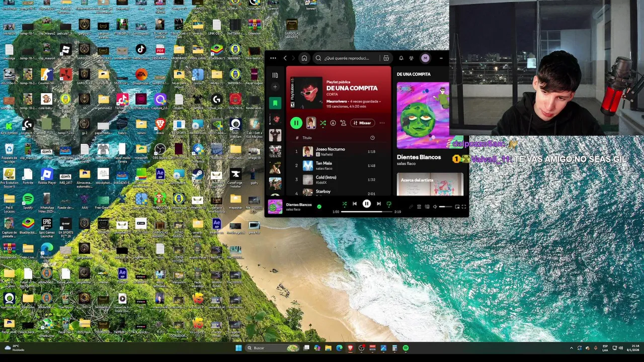Open BlueStacks desktop icon

[28, 226]
